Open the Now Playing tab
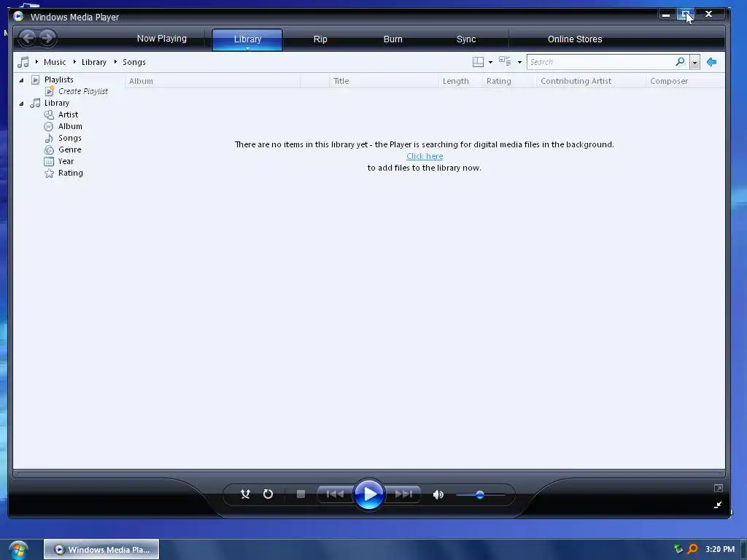747x560 pixels. click(162, 39)
